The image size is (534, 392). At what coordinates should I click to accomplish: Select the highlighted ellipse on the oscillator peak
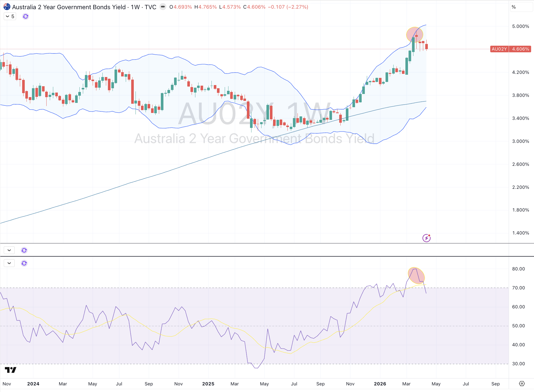tap(416, 275)
